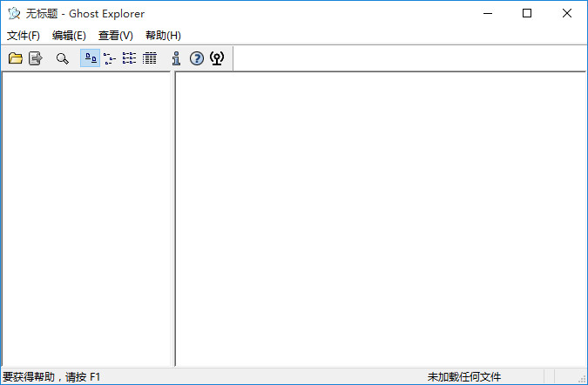The height and width of the screenshot is (385, 588).
Task: Click the Properties info icon
Action: click(x=176, y=58)
